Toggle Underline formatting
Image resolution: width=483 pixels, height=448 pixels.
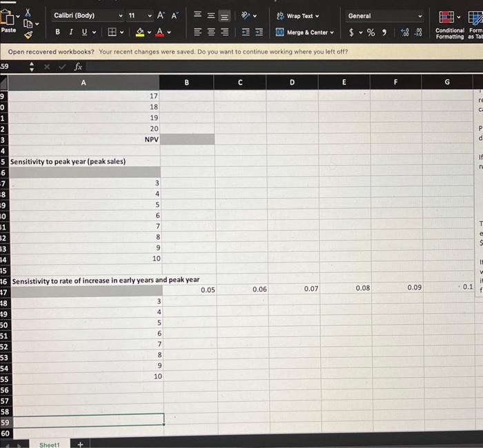tap(84, 32)
